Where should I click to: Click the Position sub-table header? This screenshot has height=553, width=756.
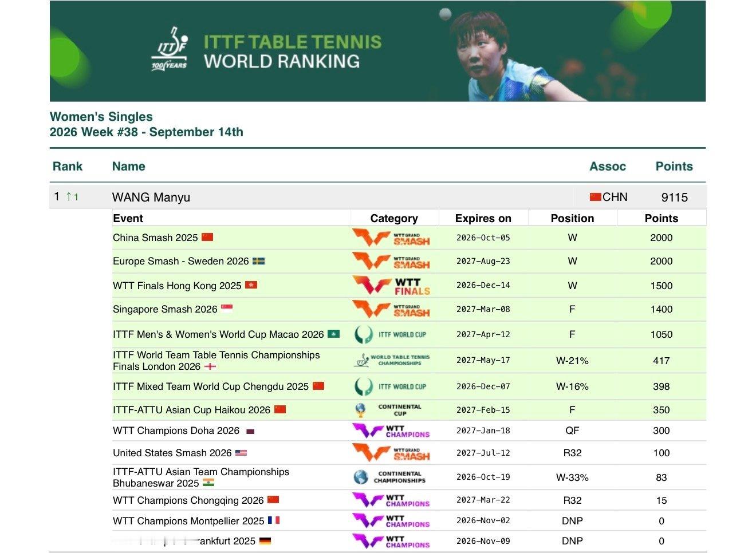573,218
